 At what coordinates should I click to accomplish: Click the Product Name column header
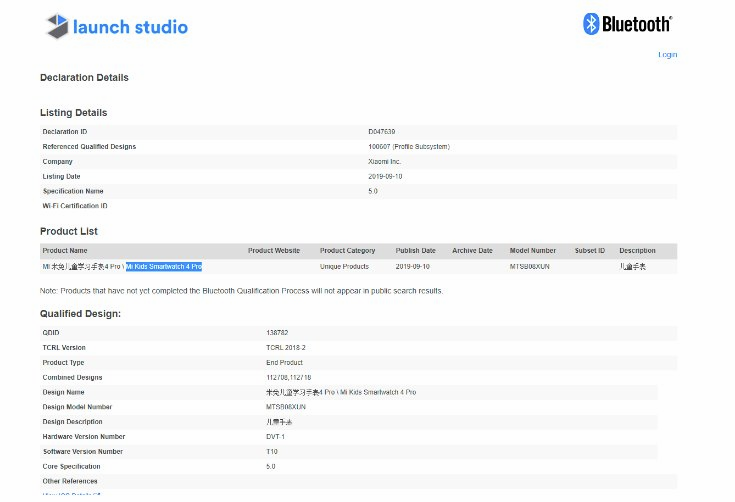tap(65, 251)
